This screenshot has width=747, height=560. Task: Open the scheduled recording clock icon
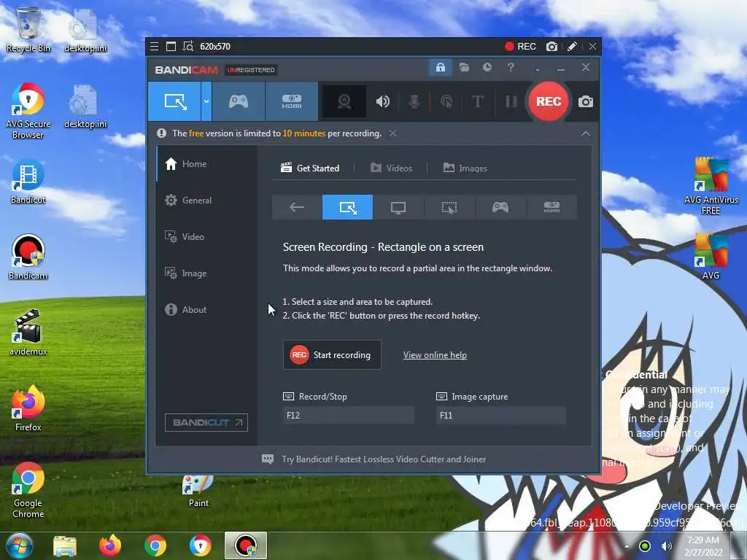tap(487, 67)
